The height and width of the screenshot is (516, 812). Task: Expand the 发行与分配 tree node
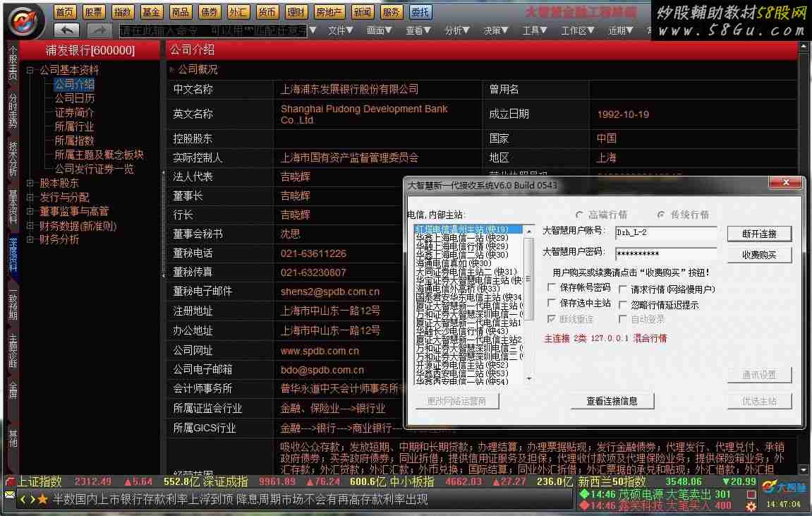click(30, 198)
